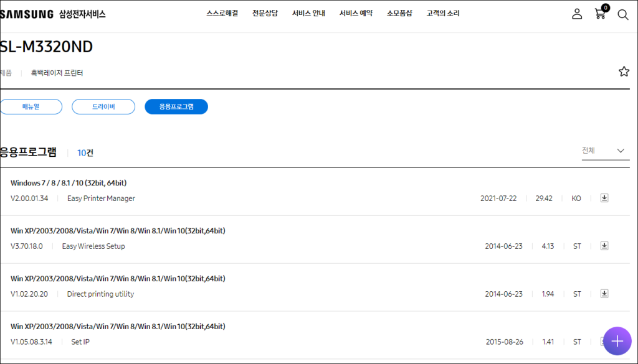
Task: Open the 고객의 소리 menu
Action: pyautogui.click(x=443, y=14)
